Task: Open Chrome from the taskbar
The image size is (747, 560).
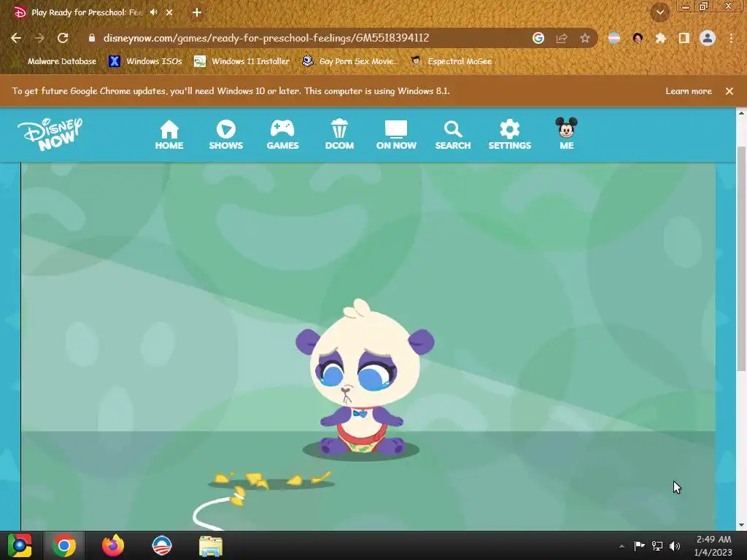Action: pyautogui.click(x=64, y=545)
